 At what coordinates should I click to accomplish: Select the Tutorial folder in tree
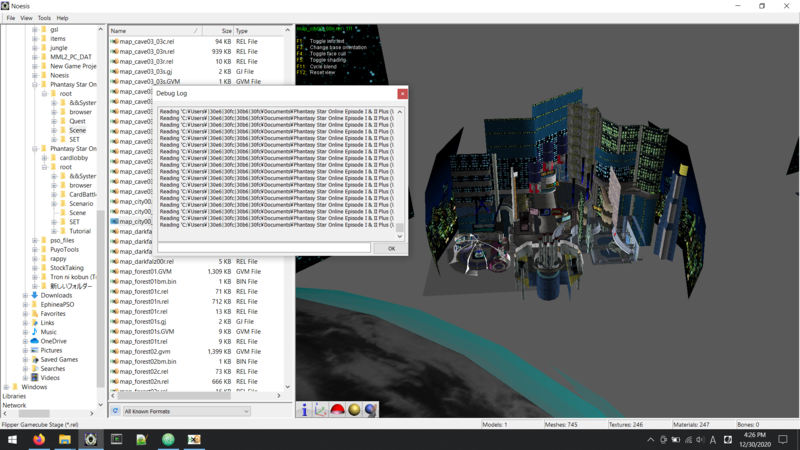pyautogui.click(x=80, y=231)
